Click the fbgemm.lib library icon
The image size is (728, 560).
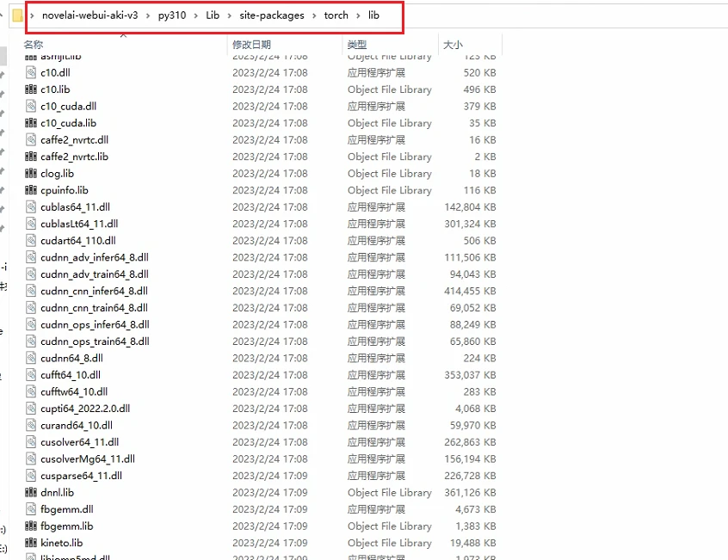(31, 526)
